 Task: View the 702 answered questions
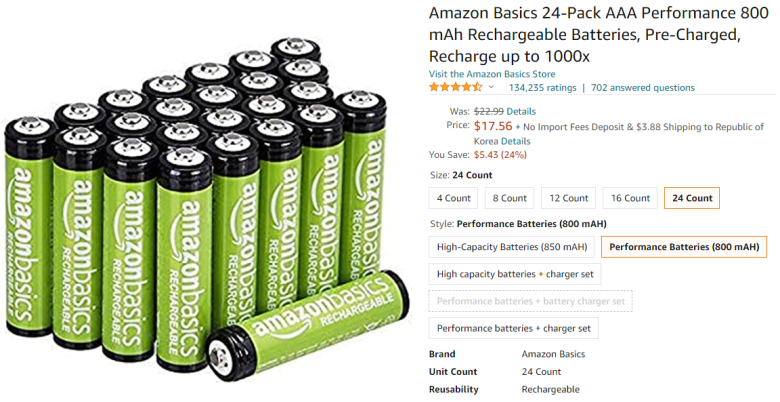coord(643,88)
